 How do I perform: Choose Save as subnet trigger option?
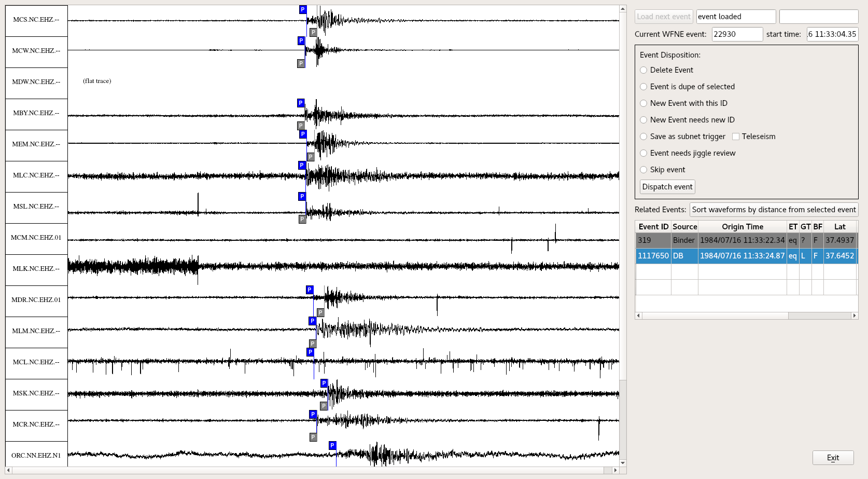643,136
